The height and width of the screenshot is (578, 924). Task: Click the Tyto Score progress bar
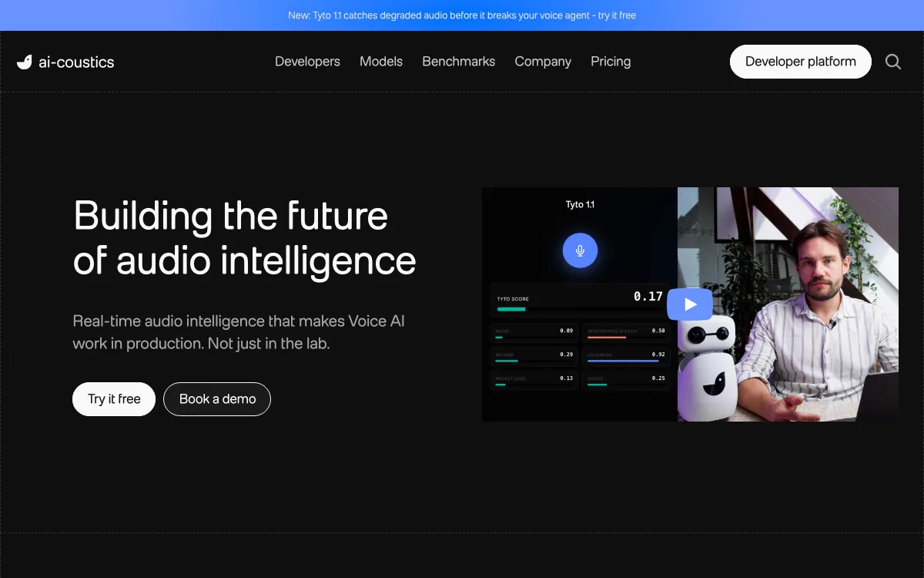tap(579, 309)
